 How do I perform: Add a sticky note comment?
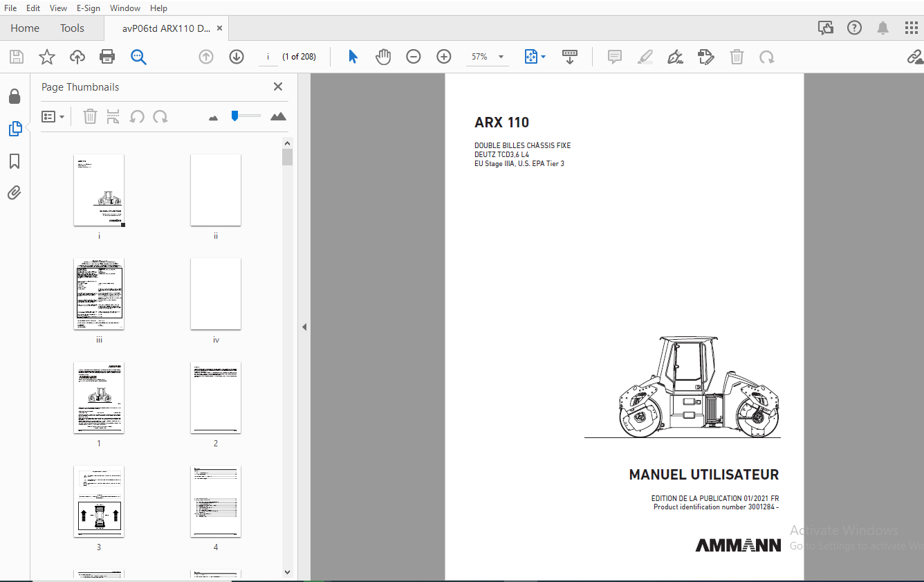615,57
